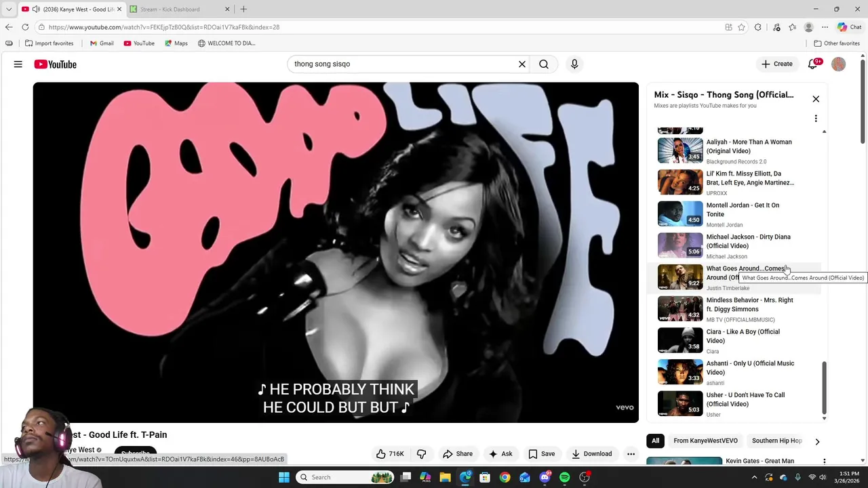Run search with the magnifier button
The image size is (868, 488).
[544, 64]
